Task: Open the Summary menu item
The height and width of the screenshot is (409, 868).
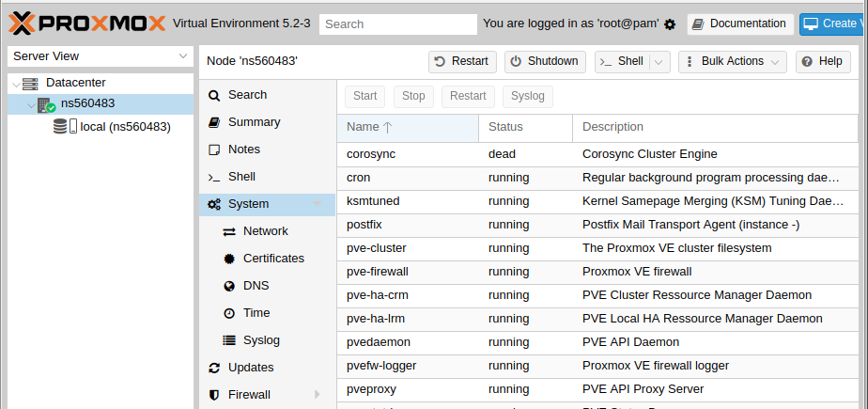Action: point(254,122)
